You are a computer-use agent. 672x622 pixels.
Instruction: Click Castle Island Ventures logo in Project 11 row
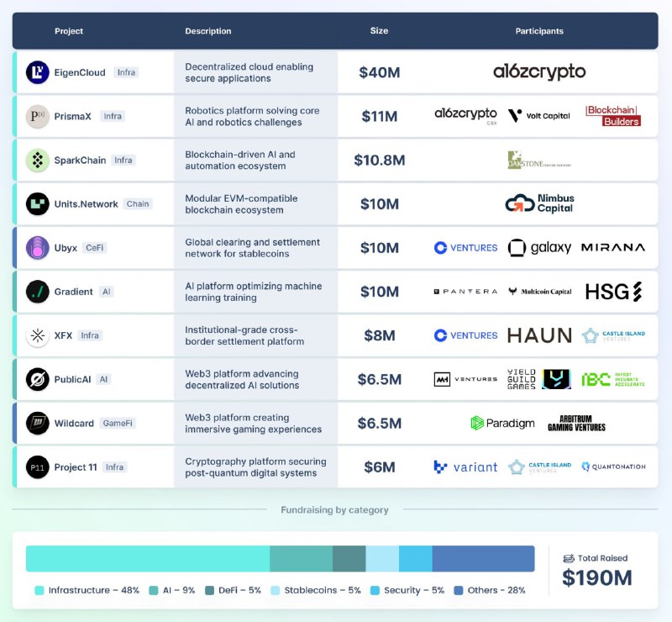[x=539, y=467]
